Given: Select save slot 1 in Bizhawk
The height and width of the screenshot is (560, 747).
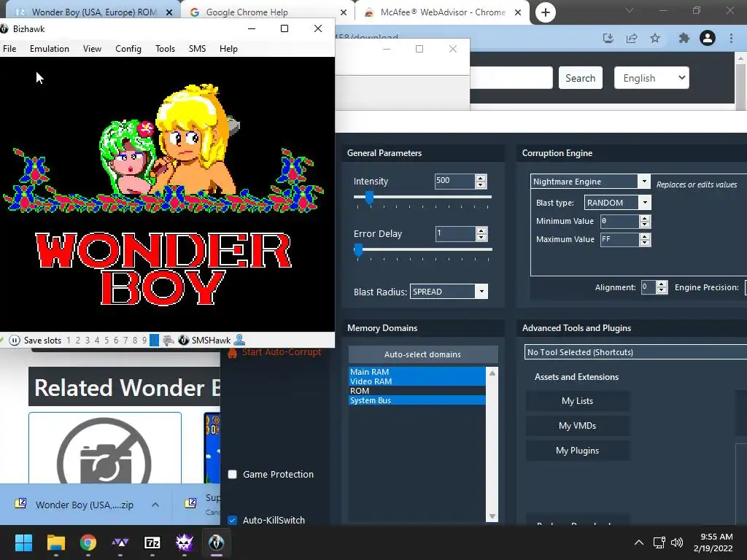Looking at the screenshot, I should [69, 341].
